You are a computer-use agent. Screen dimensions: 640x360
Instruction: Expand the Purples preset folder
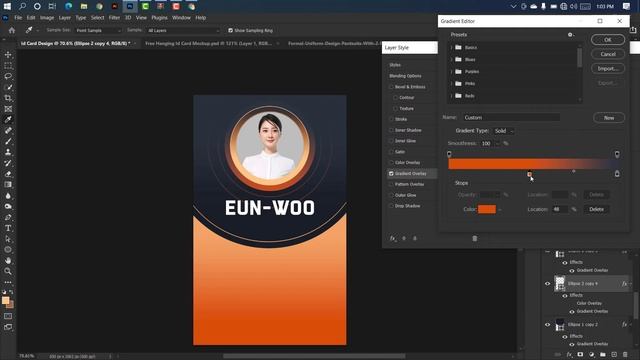pyautogui.click(x=451, y=71)
